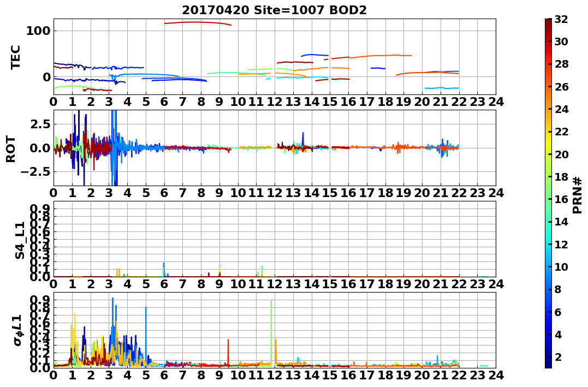Click the blue S4_L1 spike at hour 6
This screenshot has height=387, width=588.
pos(164,269)
